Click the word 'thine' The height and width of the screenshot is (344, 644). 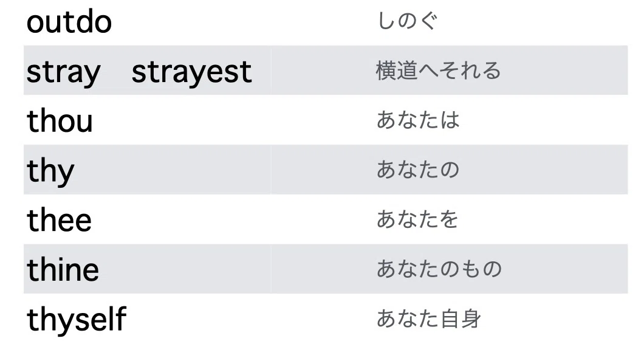[x=63, y=269]
